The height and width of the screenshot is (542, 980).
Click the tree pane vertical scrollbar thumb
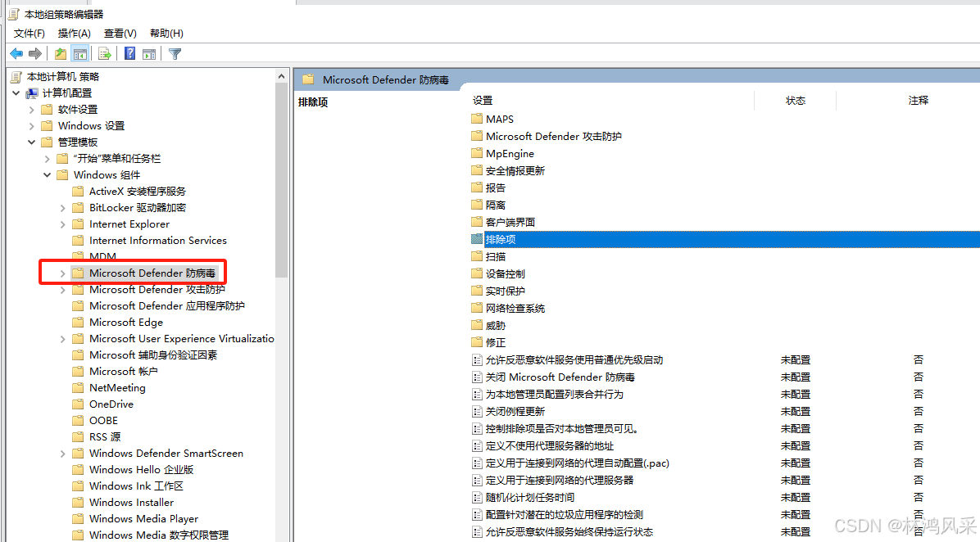281,180
